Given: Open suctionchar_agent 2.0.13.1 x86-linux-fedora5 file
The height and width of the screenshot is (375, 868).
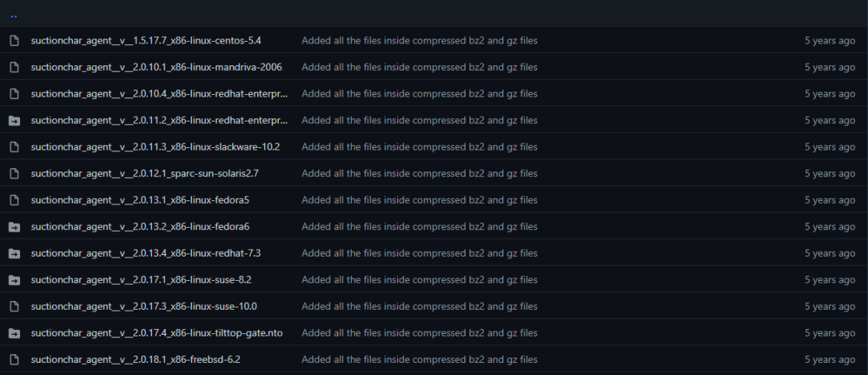Looking at the screenshot, I should [140, 200].
